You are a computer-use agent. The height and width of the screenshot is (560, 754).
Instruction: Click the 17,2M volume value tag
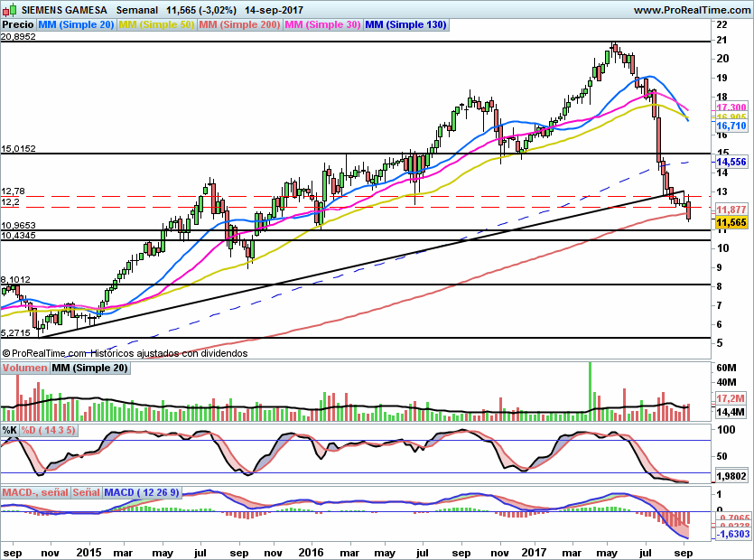731,399
